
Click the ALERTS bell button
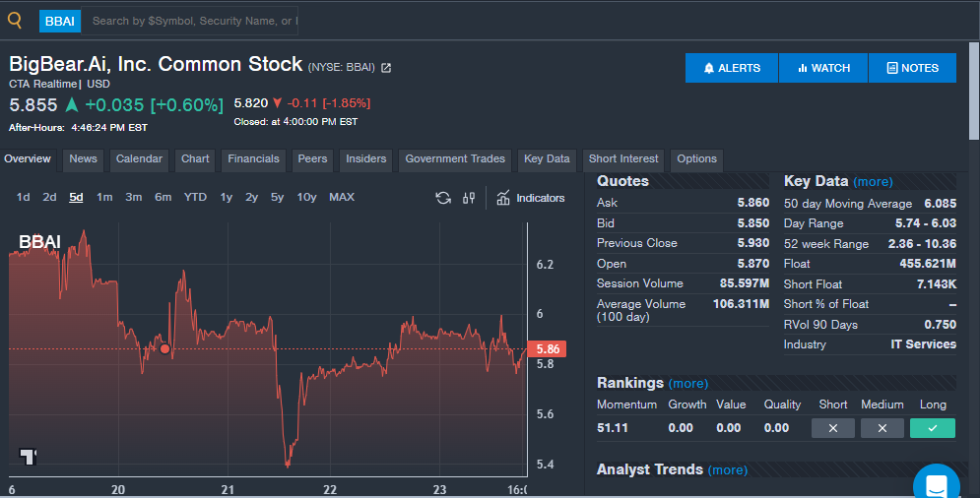tap(732, 68)
